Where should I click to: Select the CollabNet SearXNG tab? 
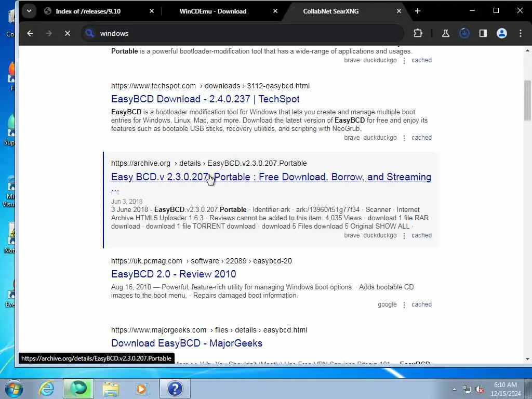click(x=331, y=11)
